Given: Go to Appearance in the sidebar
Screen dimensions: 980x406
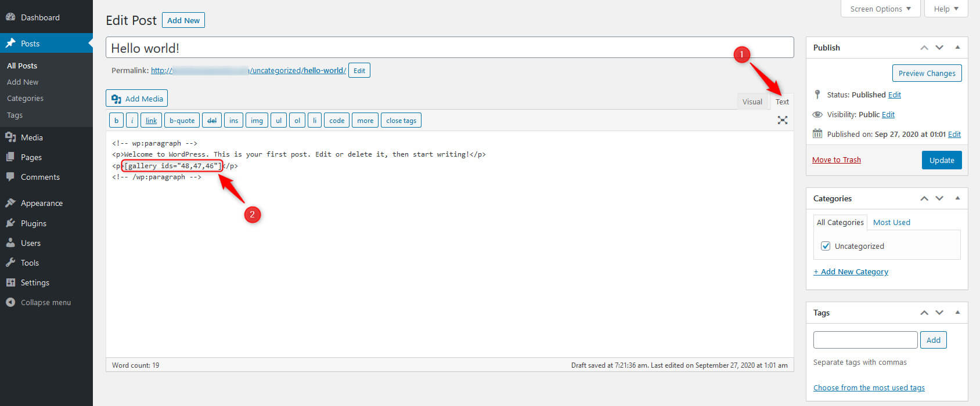Looking at the screenshot, I should [x=41, y=203].
